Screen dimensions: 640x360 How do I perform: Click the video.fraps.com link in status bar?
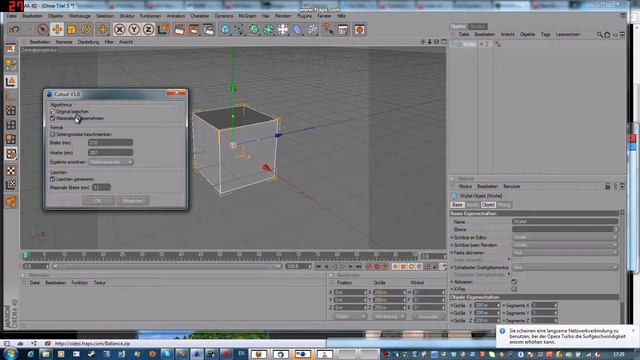coord(92,344)
